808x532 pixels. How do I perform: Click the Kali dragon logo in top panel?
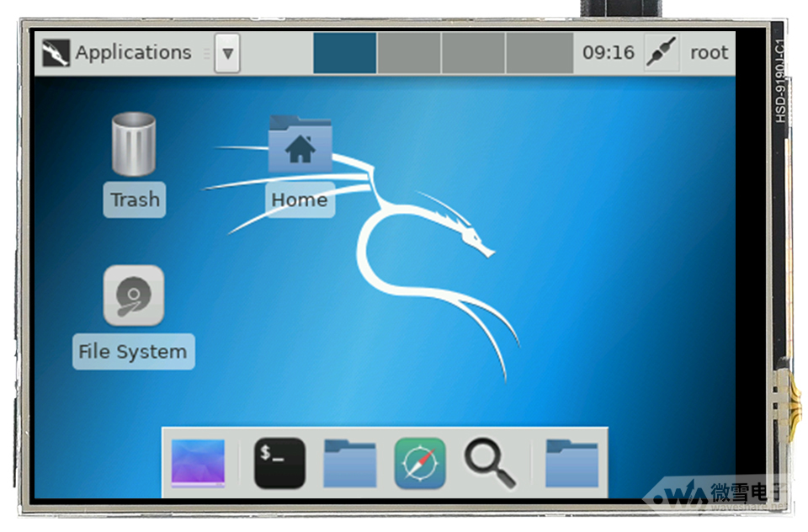56,53
